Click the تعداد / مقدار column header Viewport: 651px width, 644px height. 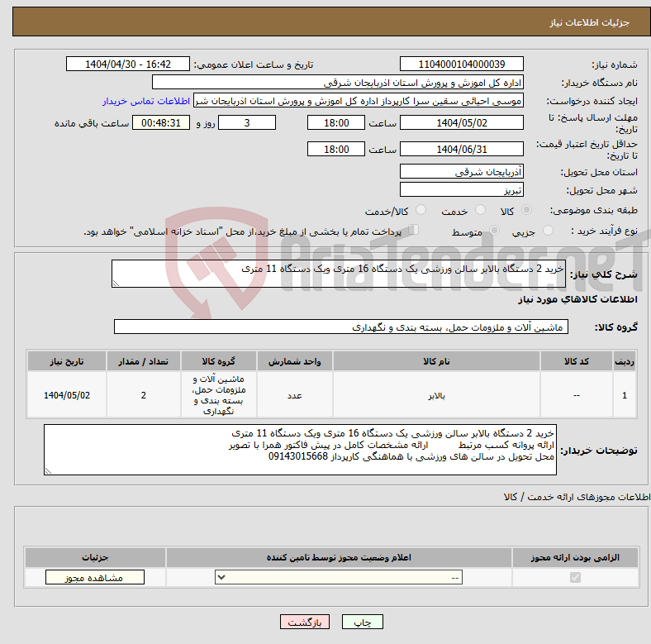click(144, 361)
